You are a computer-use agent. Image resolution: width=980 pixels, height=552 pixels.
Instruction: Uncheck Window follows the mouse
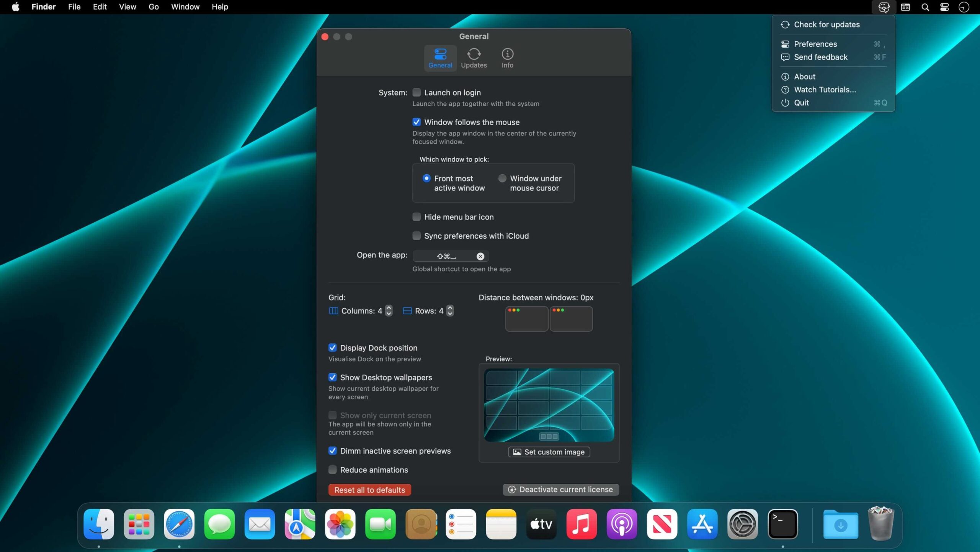coord(416,122)
